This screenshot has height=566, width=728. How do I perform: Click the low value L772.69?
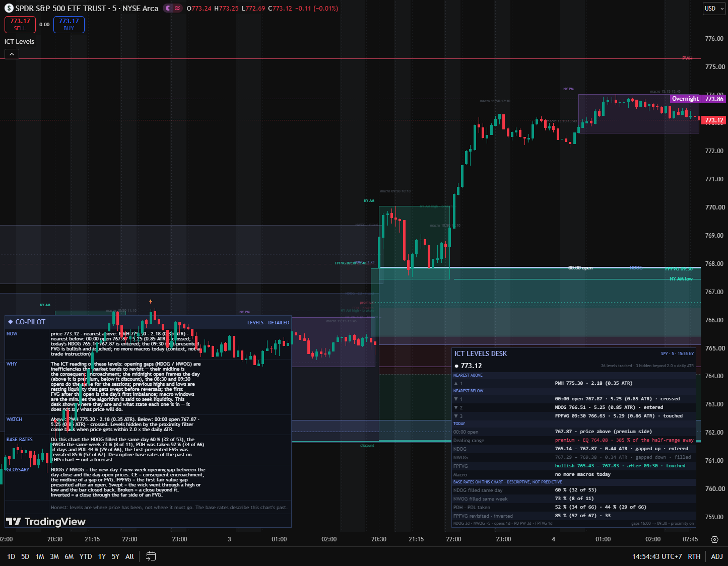253,9
